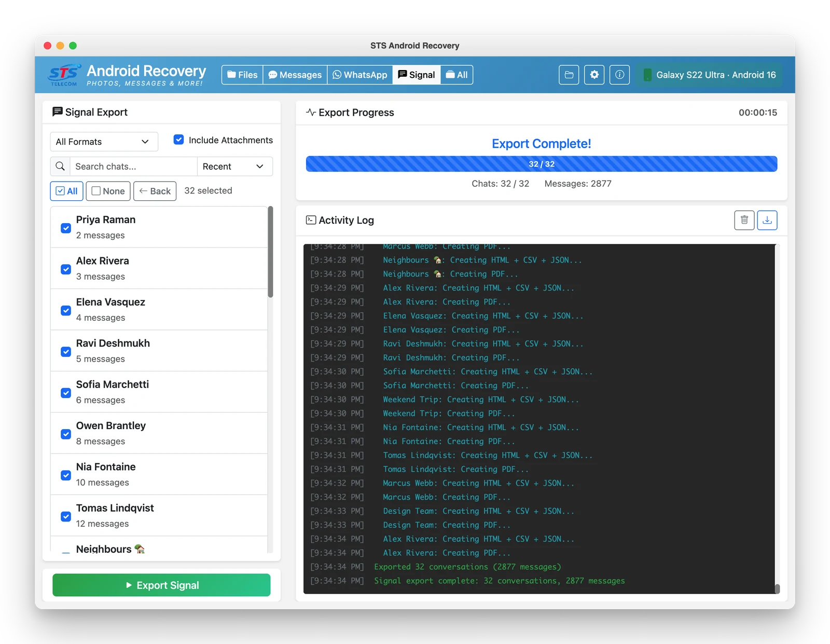The height and width of the screenshot is (644, 830).
Task: Click the chat list scrollbar
Action: point(270,252)
